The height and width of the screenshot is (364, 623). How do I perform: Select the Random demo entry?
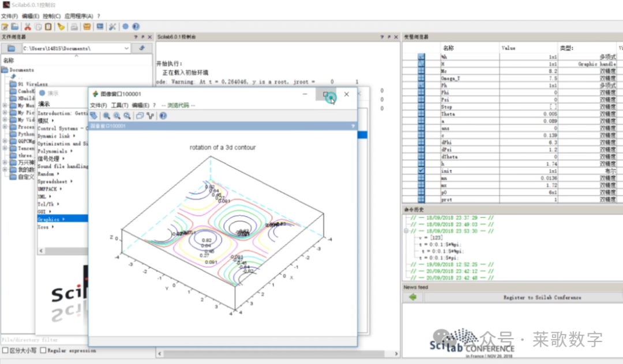(x=46, y=174)
